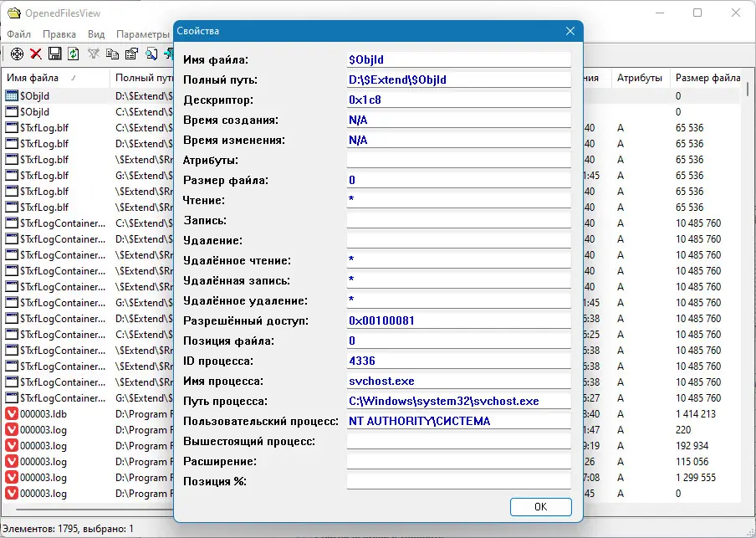756x538 pixels.
Task: Click the Имя файла field showing $ObjId
Action: coord(458,60)
